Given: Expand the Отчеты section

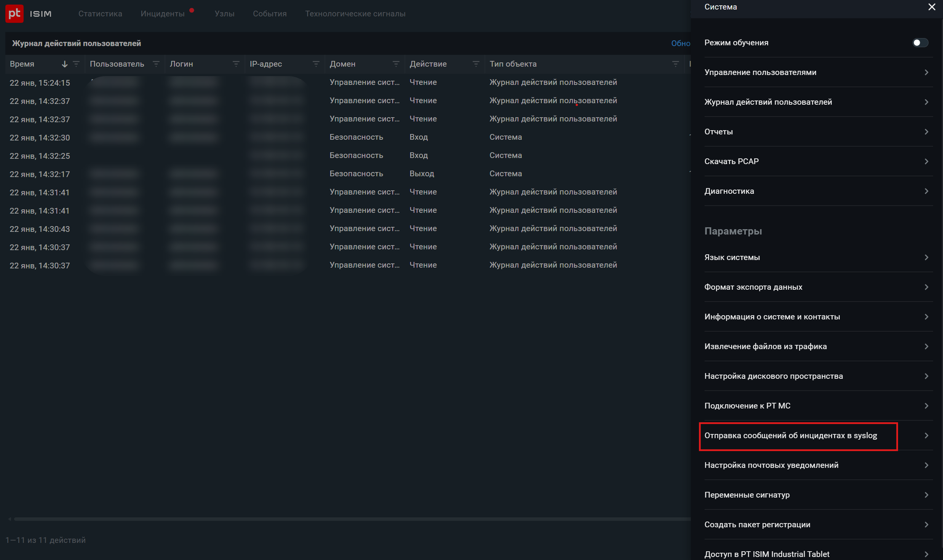Looking at the screenshot, I should (x=817, y=132).
